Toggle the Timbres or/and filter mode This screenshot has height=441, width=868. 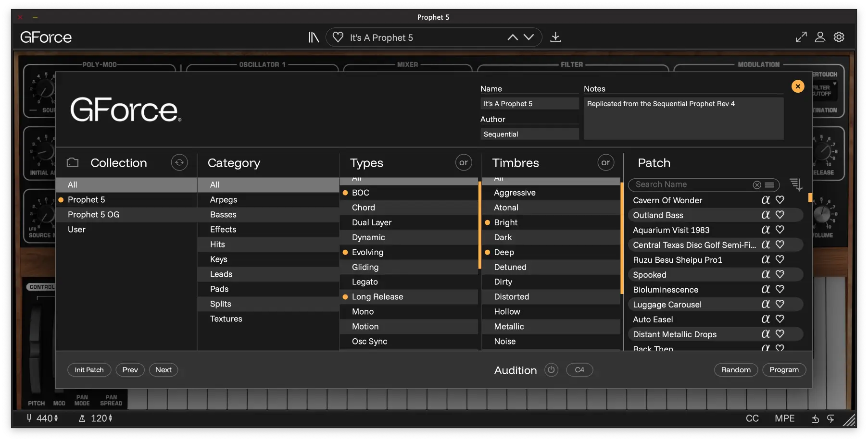point(605,163)
